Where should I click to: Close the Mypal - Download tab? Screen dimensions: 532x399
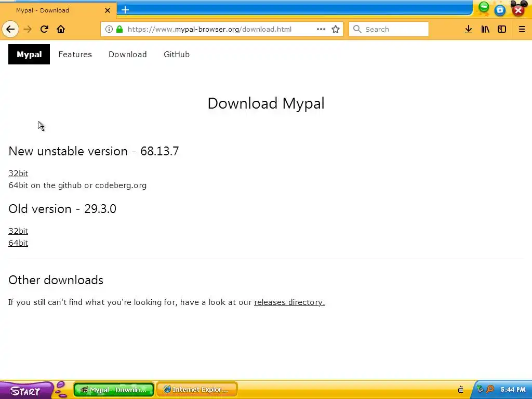[x=108, y=10]
